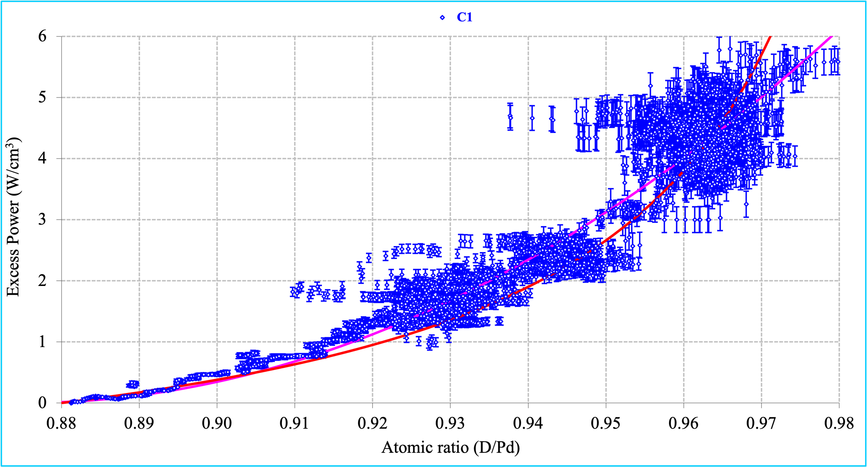Click the 0.92 x-axis tick label

pyautogui.click(x=372, y=423)
